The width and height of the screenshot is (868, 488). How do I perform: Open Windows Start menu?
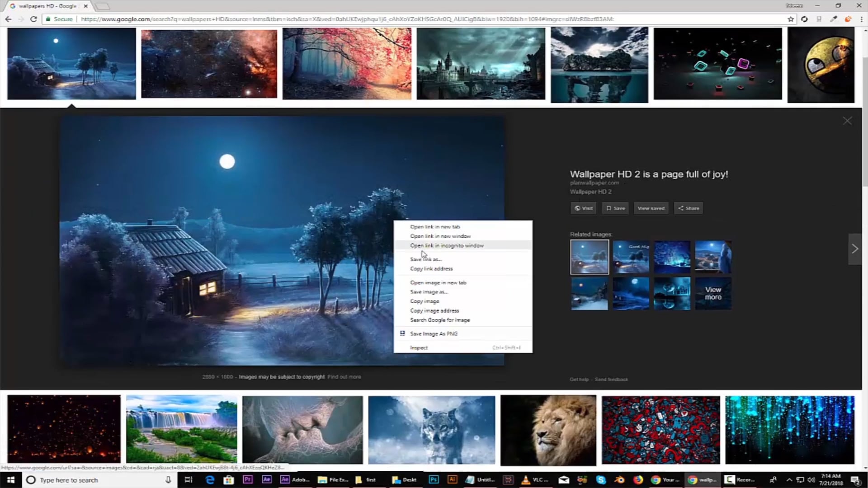[11, 480]
